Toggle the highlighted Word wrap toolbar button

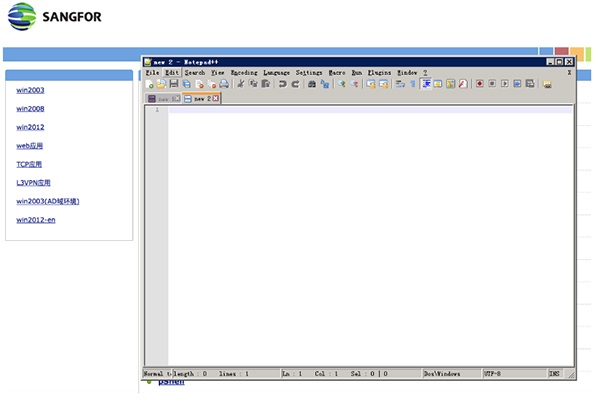pos(426,85)
